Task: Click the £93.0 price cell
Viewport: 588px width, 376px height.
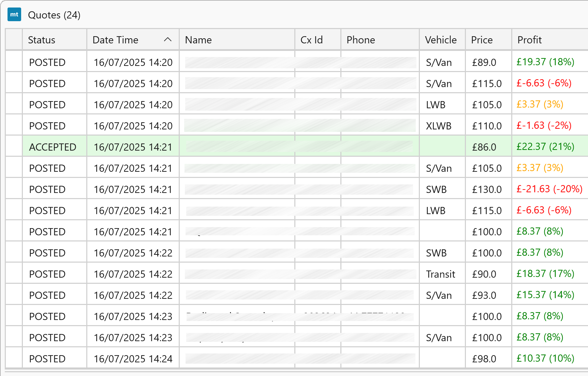Action: [x=484, y=295]
